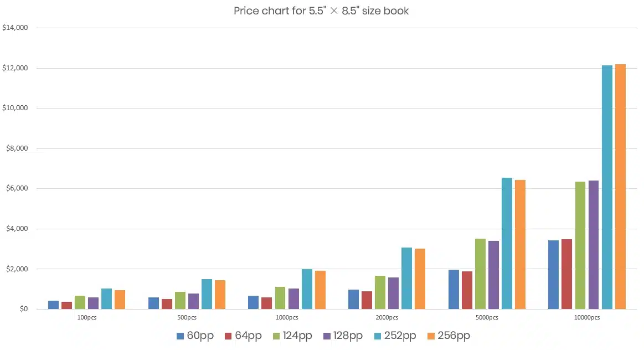Click the purple 128pp legend swatch

[x=327, y=336]
